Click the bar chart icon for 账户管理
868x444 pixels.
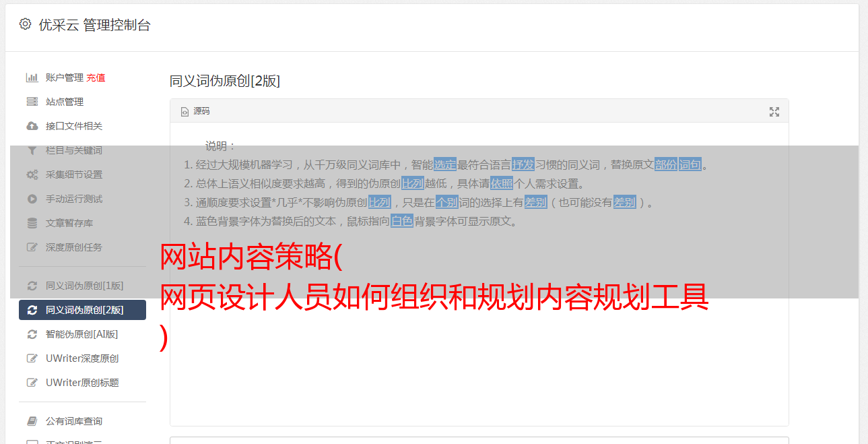coord(32,77)
